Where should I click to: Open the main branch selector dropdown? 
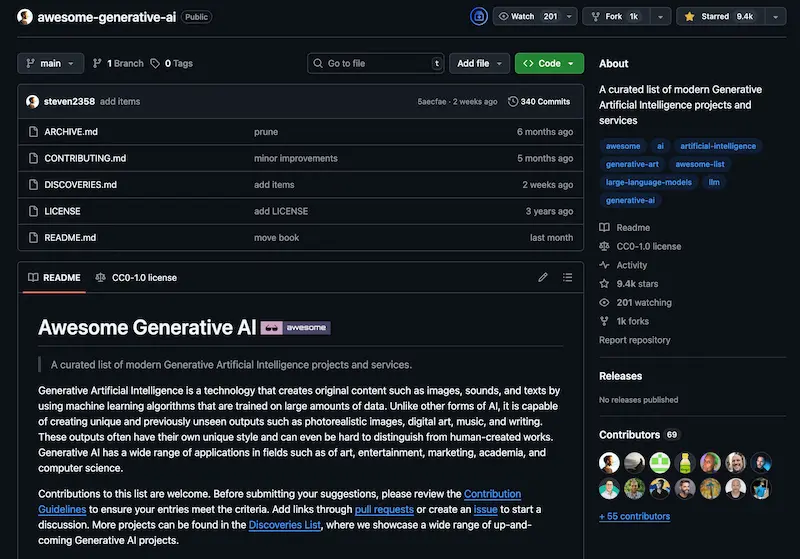(51, 63)
